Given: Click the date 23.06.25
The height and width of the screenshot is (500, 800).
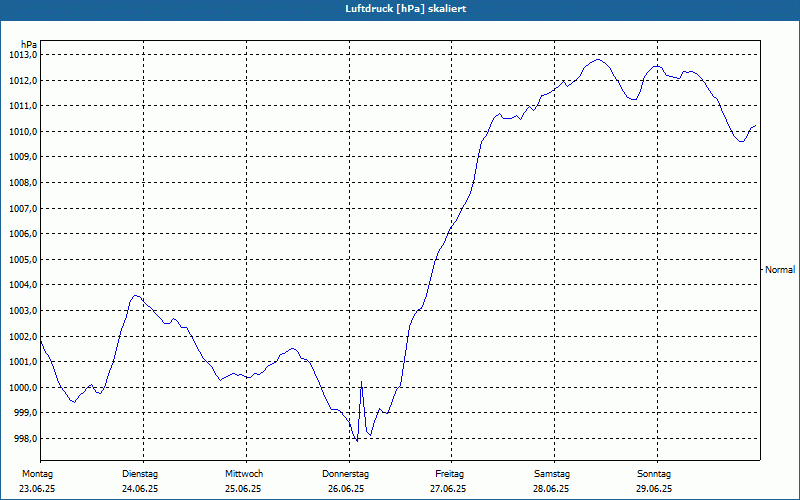Looking at the screenshot, I should coord(37,489).
